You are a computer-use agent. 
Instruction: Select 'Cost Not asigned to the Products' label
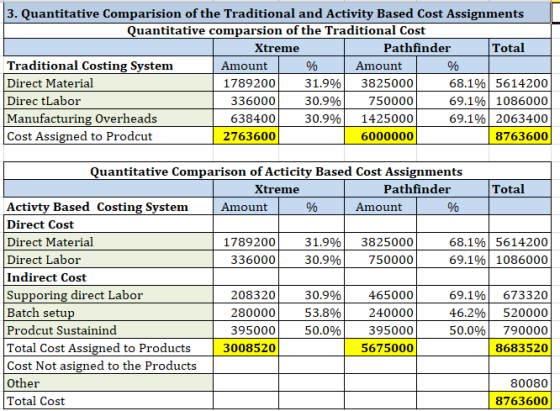(x=109, y=365)
